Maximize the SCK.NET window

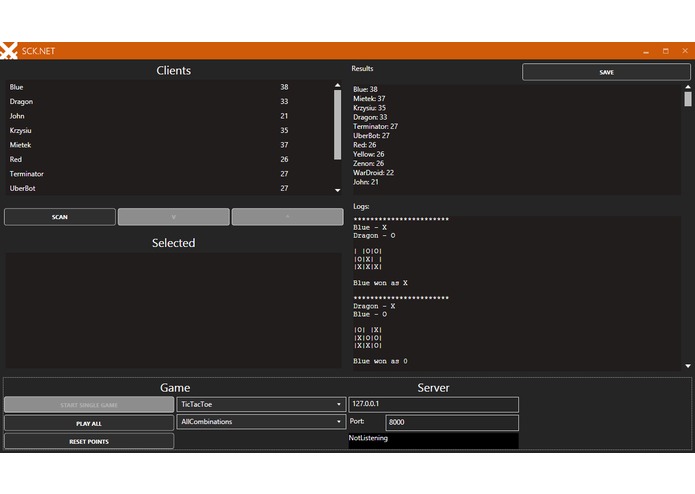(x=666, y=51)
